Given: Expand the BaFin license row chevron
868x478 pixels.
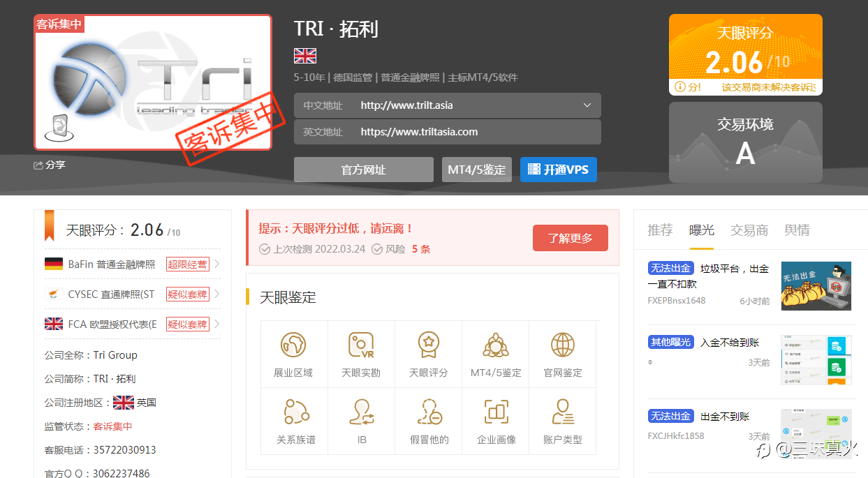Looking at the screenshot, I should tap(217, 264).
